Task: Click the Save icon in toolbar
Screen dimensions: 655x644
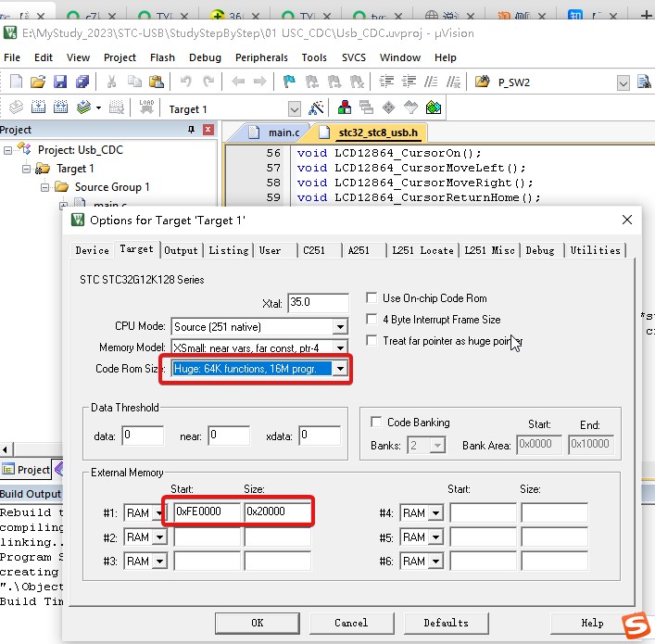Action: pos(59,82)
